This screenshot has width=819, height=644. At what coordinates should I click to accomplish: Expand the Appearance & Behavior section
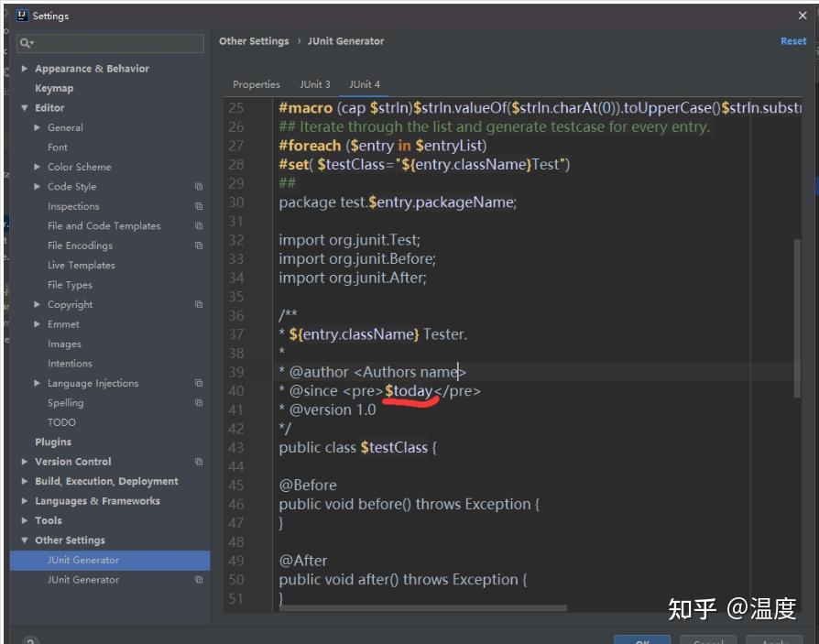[x=23, y=68]
